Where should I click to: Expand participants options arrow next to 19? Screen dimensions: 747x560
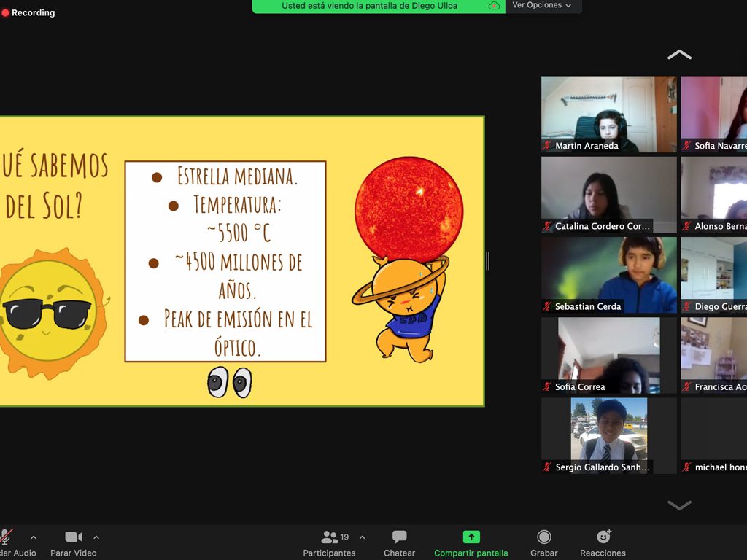(x=362, y=537)
